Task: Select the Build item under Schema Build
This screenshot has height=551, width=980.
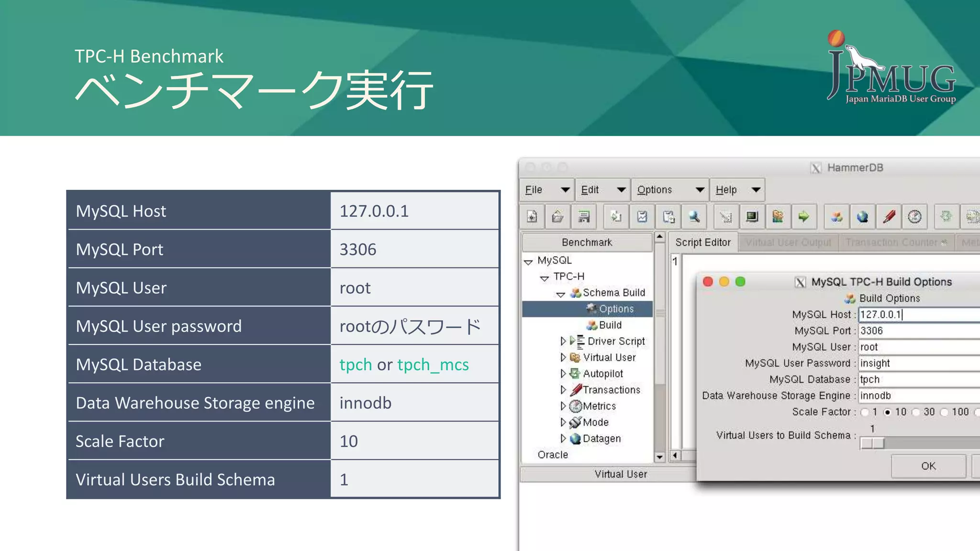Action: click(x=610, y=325)
